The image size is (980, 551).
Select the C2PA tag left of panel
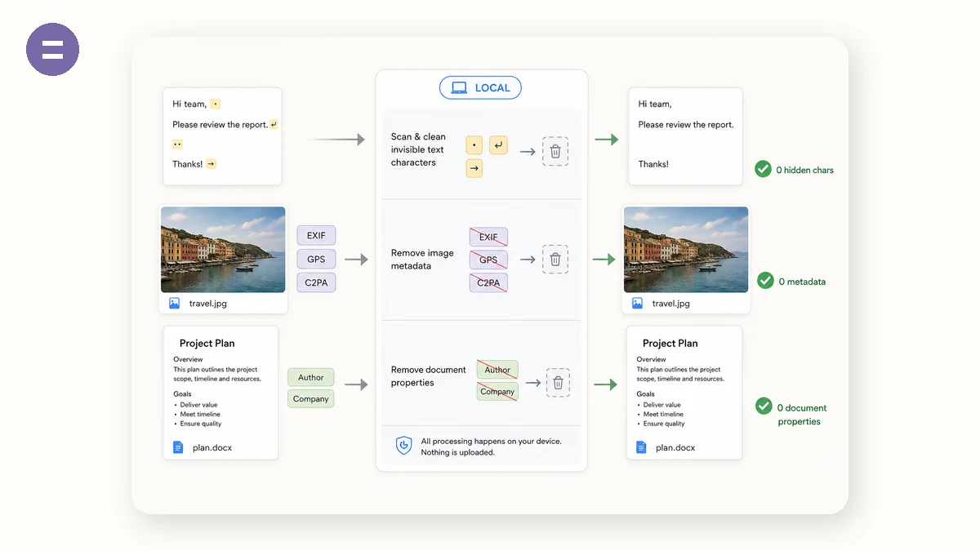coord(316,282)
